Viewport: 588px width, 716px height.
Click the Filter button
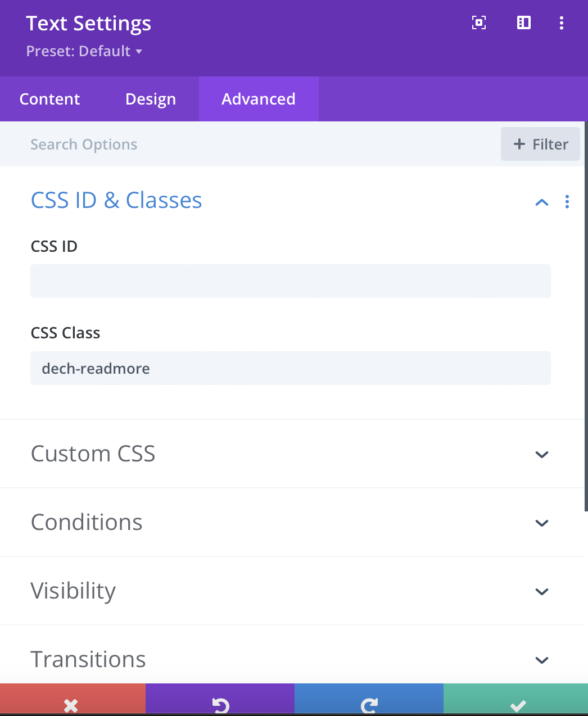(540, 144)
